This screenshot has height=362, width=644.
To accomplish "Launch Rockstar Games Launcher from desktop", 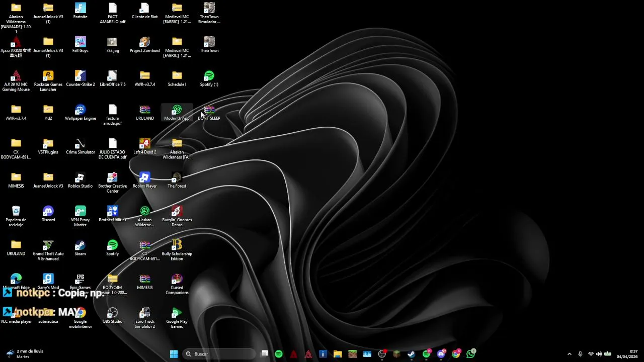I will [x=48, y=81].
